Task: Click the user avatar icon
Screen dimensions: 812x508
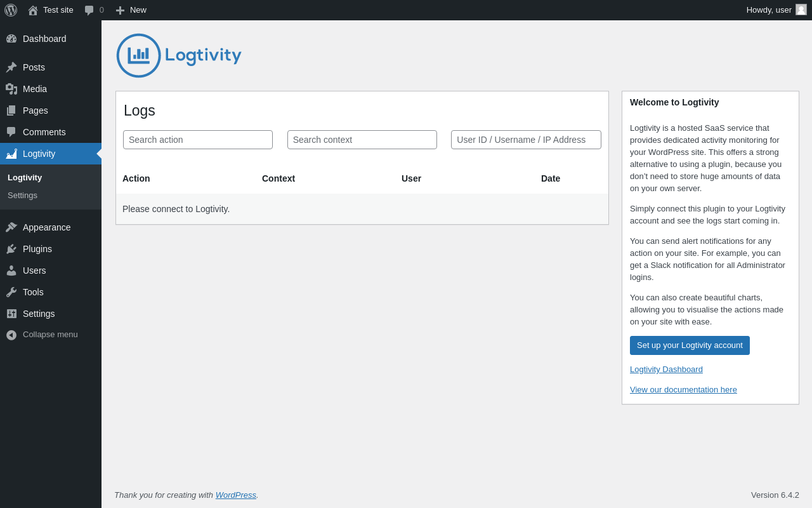Action: (x=801, y=10)
